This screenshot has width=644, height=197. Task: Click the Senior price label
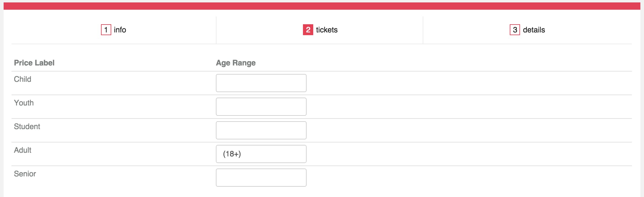25,174
